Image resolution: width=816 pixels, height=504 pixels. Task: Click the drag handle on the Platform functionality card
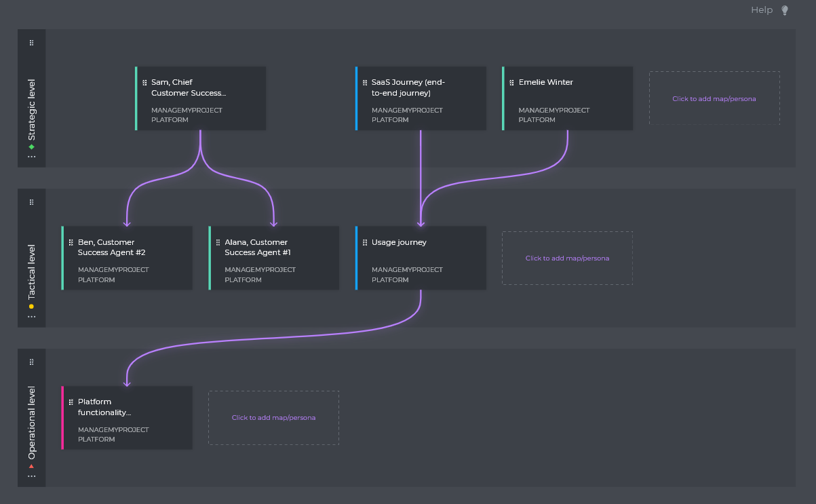pyautogui.click(x=71, y=402)
